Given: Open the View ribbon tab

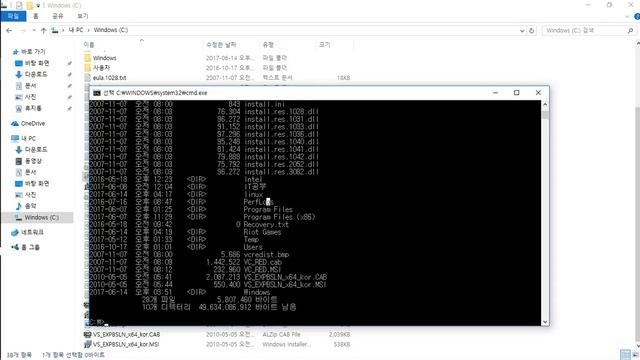Looking at the screenshot, I should (82, 16).
